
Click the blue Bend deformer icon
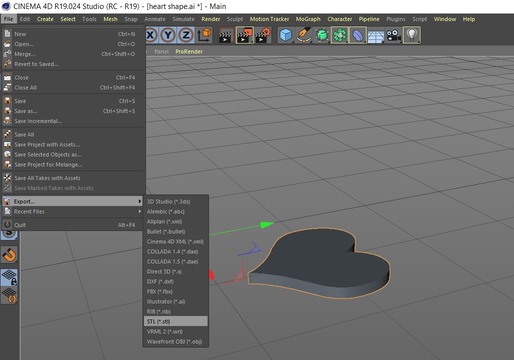coord(358,35)
